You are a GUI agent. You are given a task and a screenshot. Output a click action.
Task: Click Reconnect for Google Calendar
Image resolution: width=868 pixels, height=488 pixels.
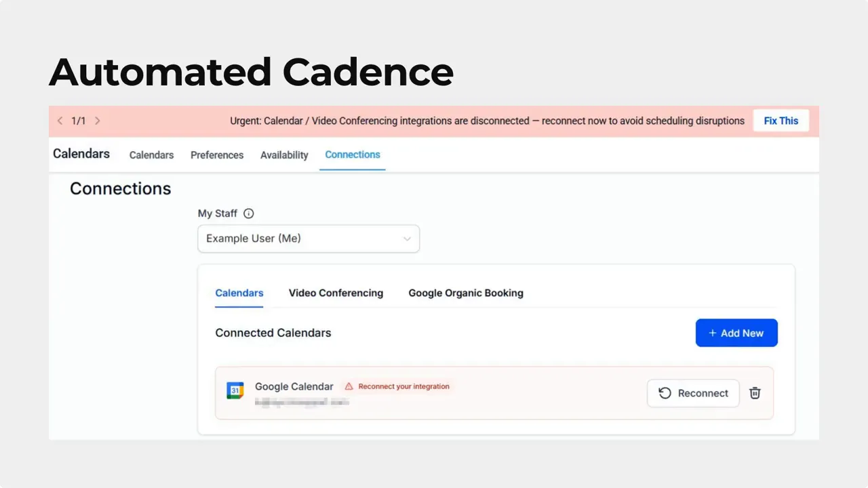tap(693, 393)
